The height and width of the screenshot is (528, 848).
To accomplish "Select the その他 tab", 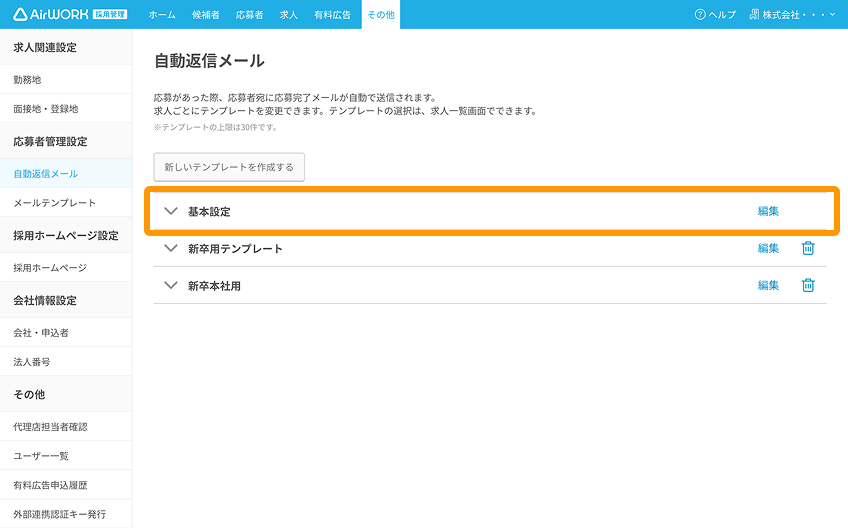I will (381, 15).
